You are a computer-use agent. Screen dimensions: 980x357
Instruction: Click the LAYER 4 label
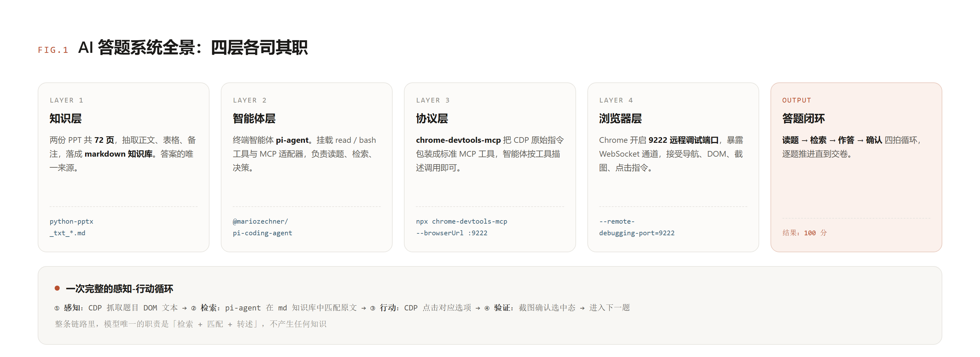click(x=616, y=100)
